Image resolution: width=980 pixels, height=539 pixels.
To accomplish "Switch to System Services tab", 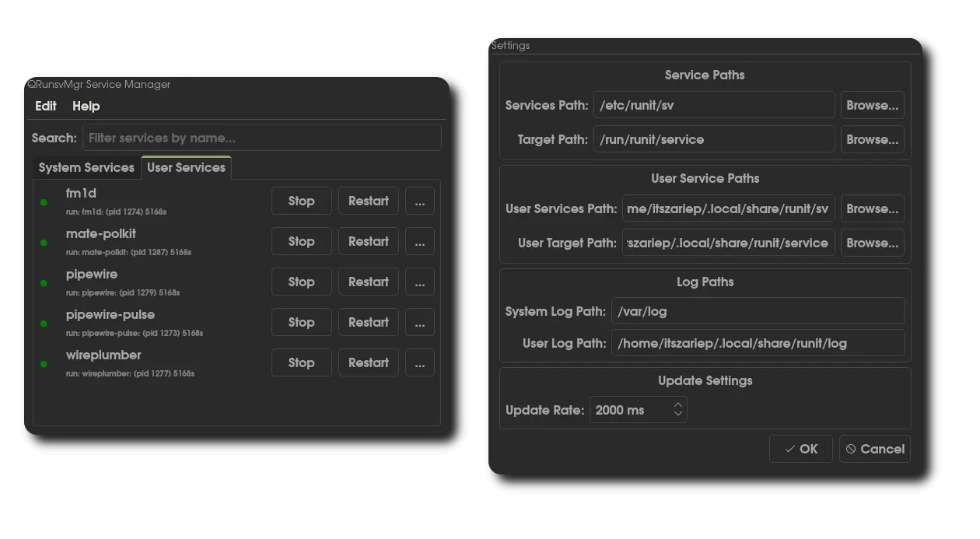I will 86,168.
